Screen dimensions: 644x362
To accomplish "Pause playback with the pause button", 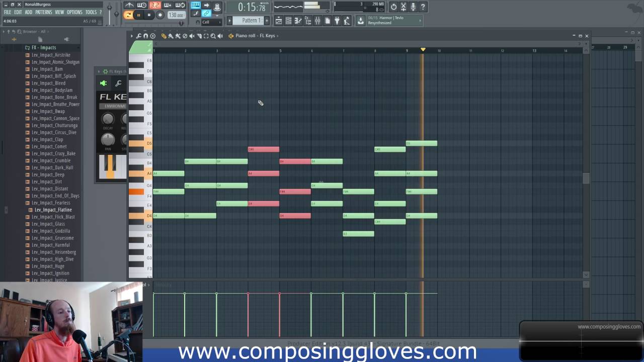I will [x=138, y=15].
